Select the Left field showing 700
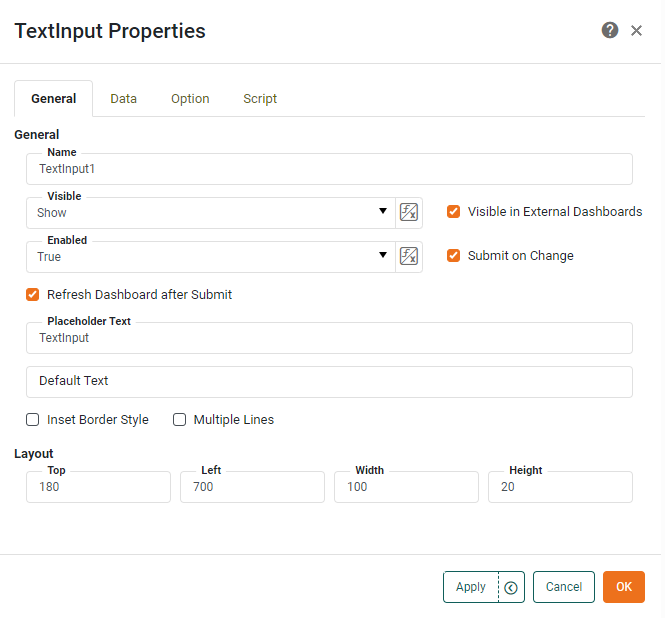This screenshot has height=618, width=665. pyautogui.click(x=252, y=487)
